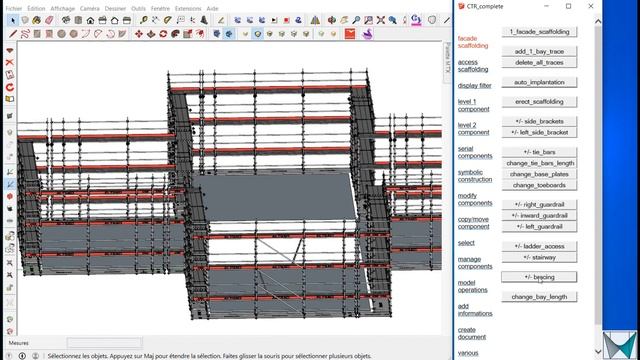This screenshot has height=360, width=640.
Task: Open the Fichier menu
Action: point(14,8)
